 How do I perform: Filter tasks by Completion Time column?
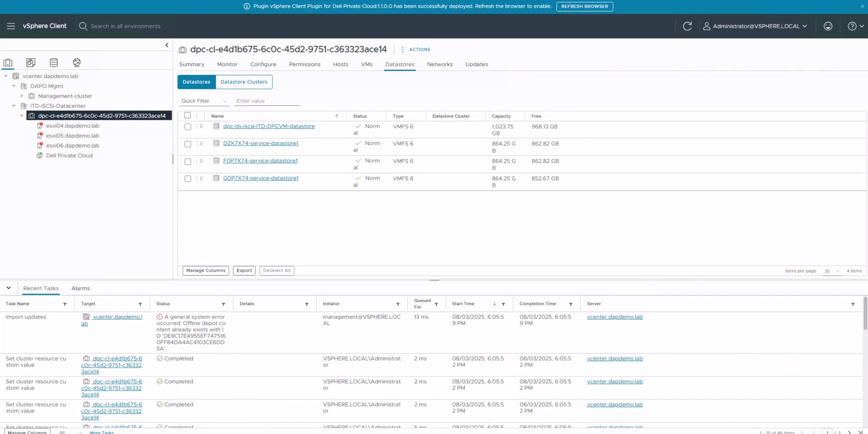(x=571, y=304)
